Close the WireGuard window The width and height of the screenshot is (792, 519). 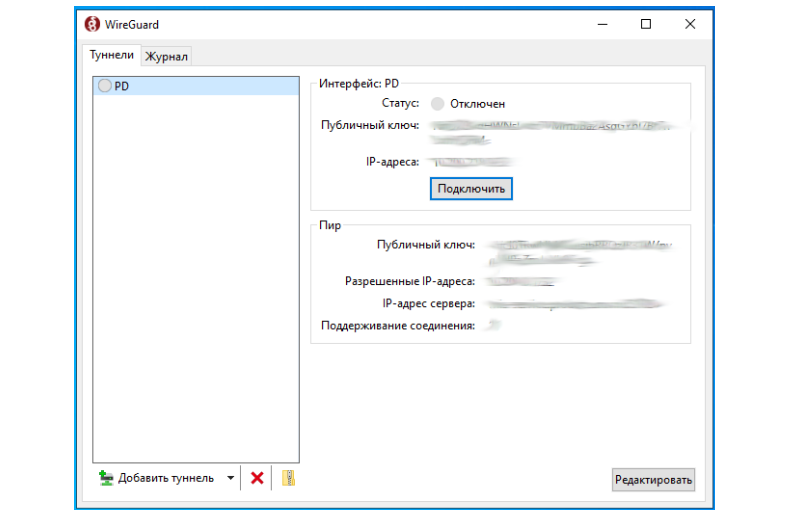pos(690,24)
